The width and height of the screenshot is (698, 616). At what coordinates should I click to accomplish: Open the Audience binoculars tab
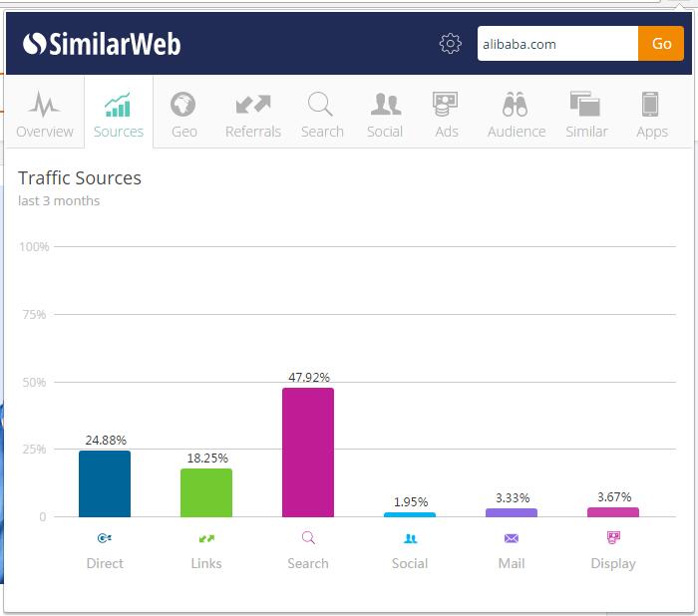click(516, 114)
